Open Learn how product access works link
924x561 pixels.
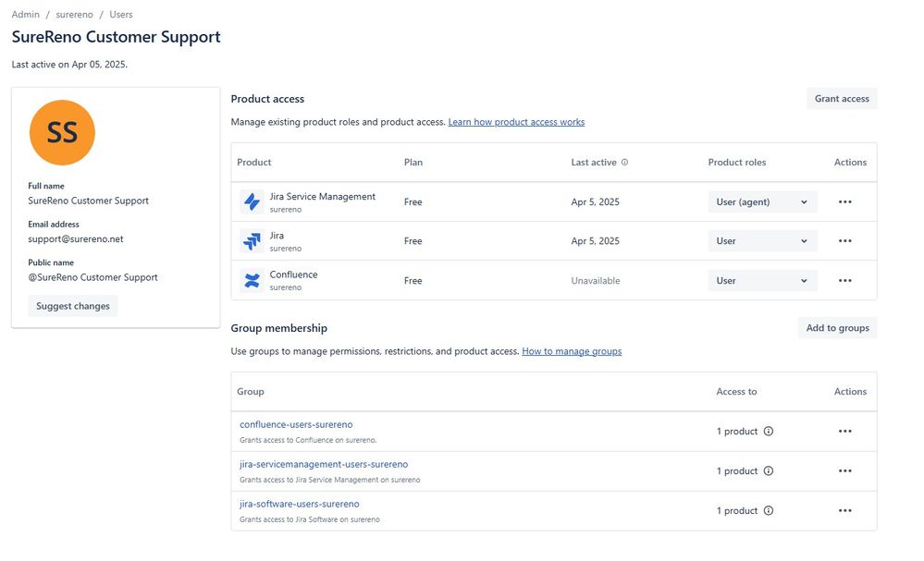pyautogui.click(x=516, y=122)
